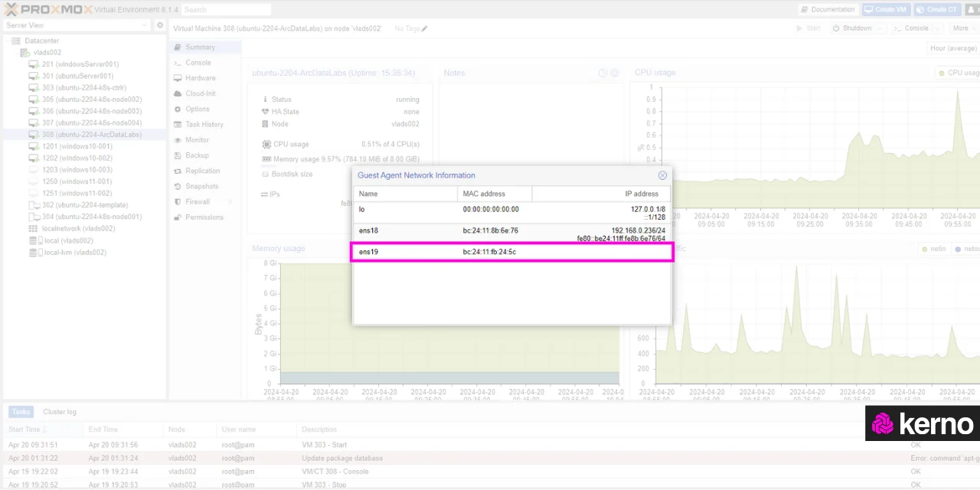Click the MAC address bc:24:11:fb:24:5c
980x490 pixels.
[489, 252]
